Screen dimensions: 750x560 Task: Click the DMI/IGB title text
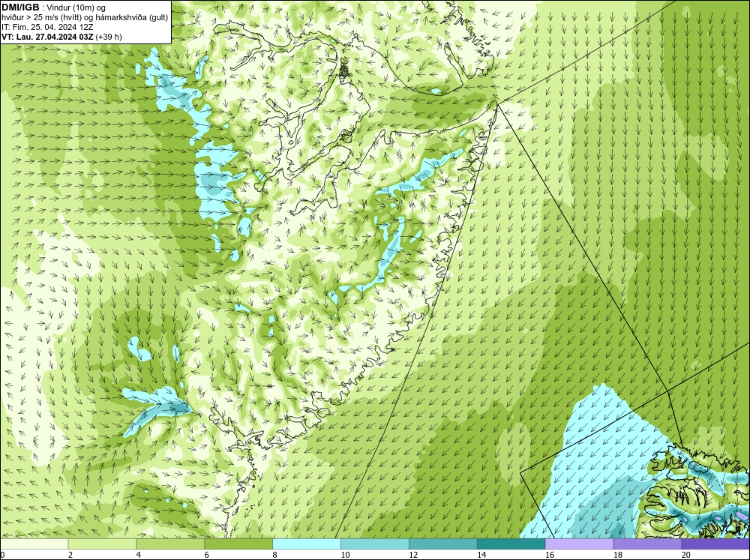point(20,7)
